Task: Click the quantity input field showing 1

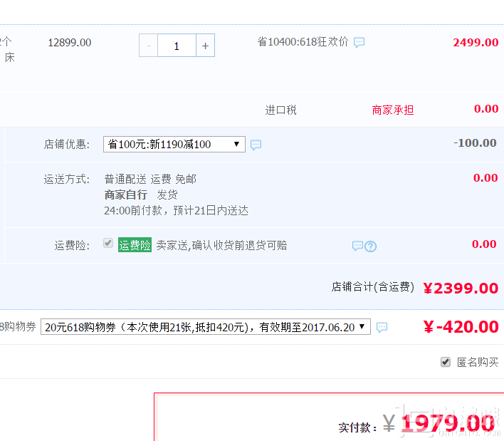Action: [177, 46]
